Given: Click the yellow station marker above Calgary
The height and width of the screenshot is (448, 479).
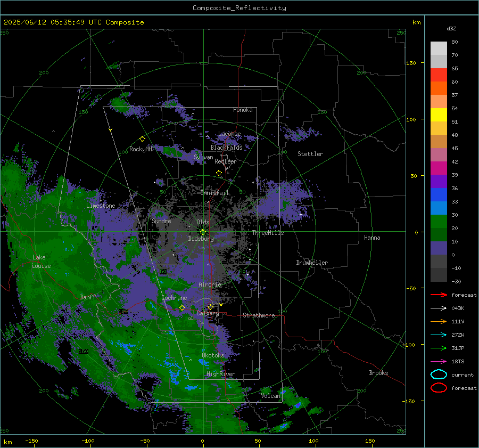Looking at the screenshot, I should tap(210, 307).
